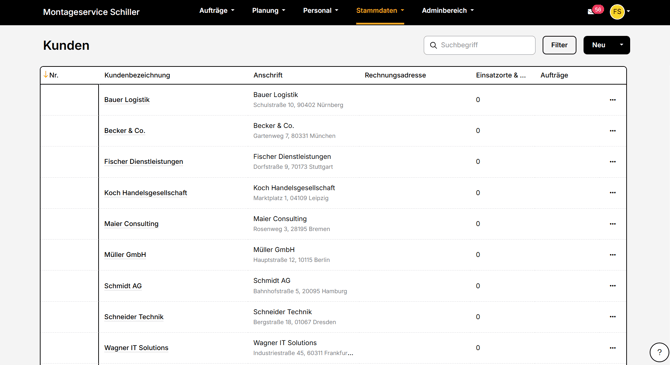Open customer Koch Handelsgesellschaft link

tap(146, 193)
